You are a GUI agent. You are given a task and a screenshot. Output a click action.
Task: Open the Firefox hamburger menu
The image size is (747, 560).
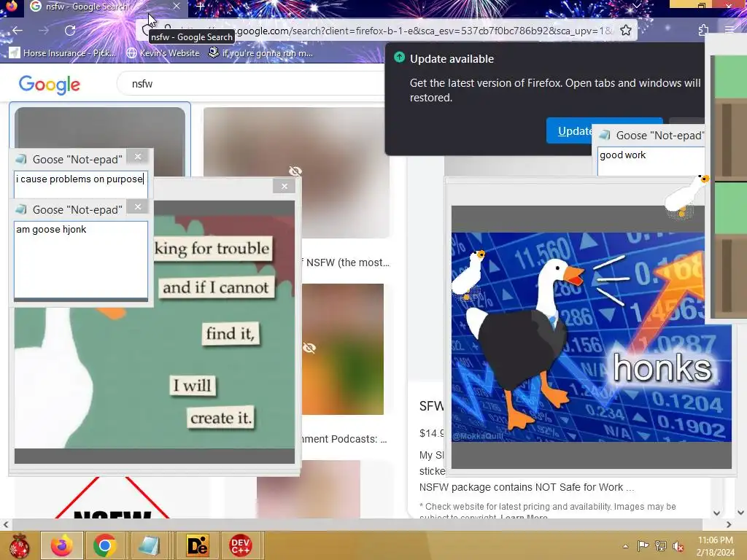(x=729, y=30)
